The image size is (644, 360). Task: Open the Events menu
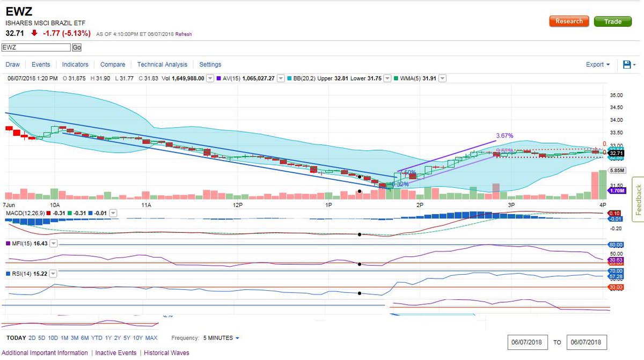tap(41, 64)
